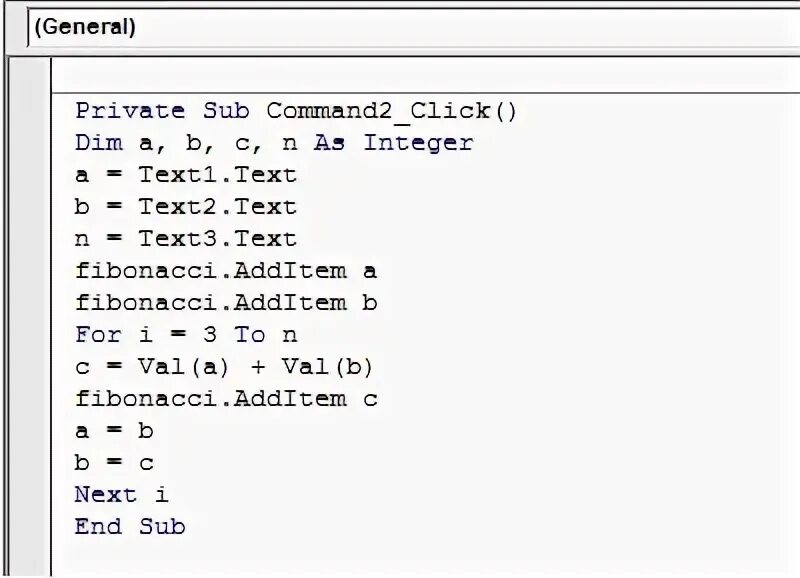Click the Next i statement
This screenshot has width=800, height=578.
(121, 495)
